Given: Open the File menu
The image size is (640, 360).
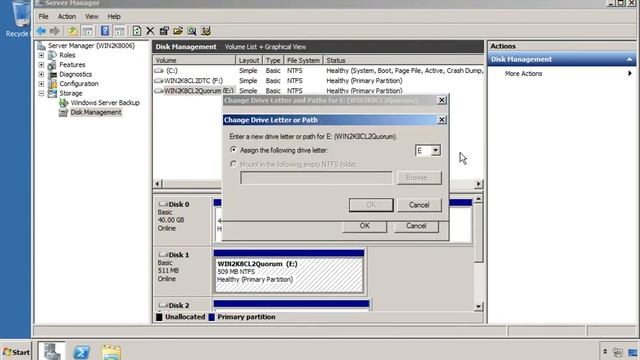Looking at the screenshot, I should tap(43, 17).
